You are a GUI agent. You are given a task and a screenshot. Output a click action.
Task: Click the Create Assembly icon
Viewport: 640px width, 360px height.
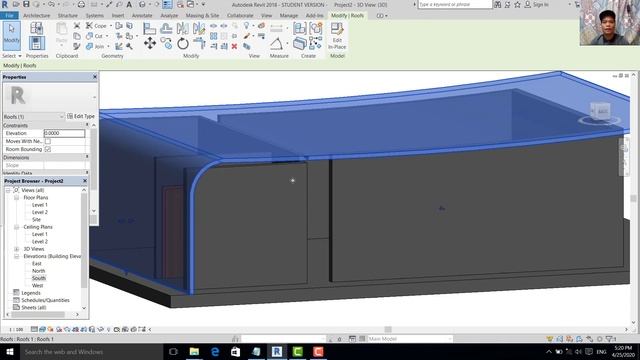coord(299,28)
